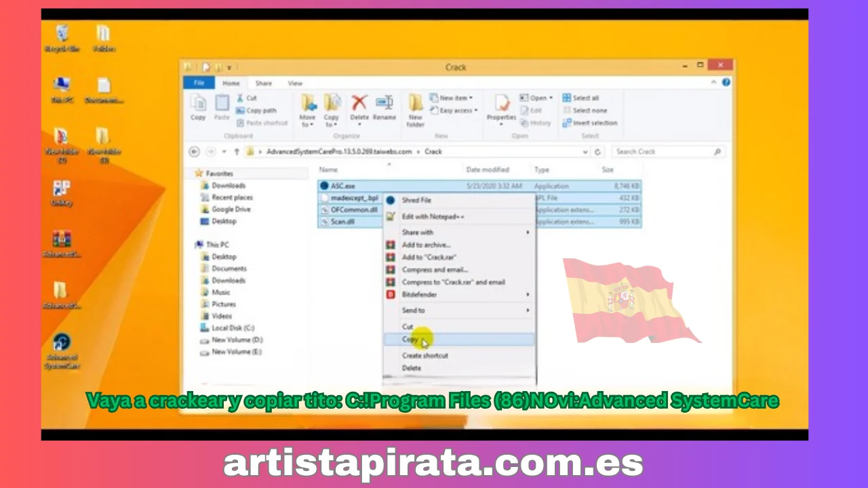Open the address bar history dropdown
This screenshot has width=868, height=488.
(x=585, y=152)
